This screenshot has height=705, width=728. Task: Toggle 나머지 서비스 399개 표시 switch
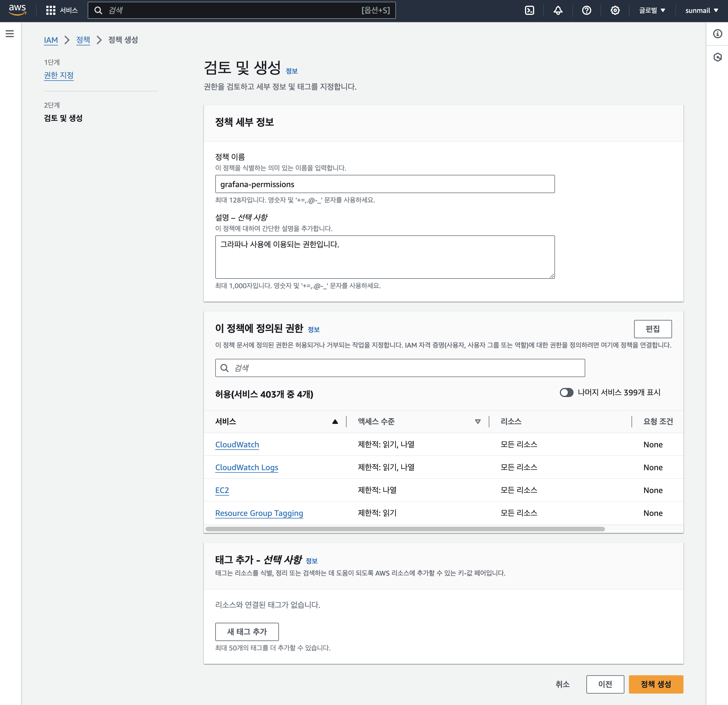[x=566, y=392]
